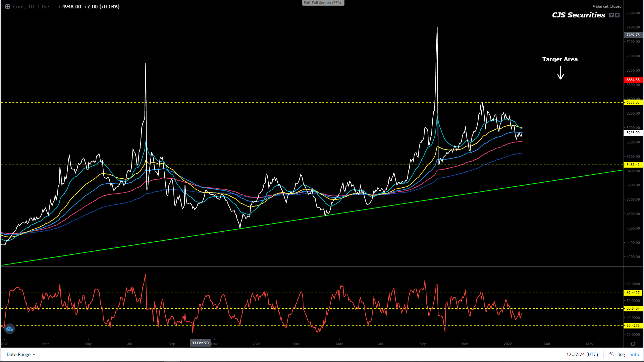Image resolution: width=644 pixels, height=362 pixels.
Task: Open chart settings gear icon
Action: [633, 344]
